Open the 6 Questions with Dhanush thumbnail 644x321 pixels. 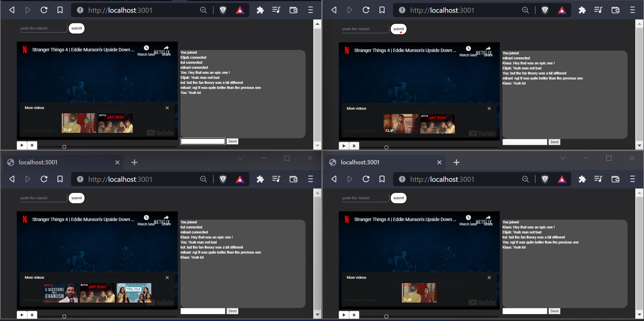click(61, 293)
